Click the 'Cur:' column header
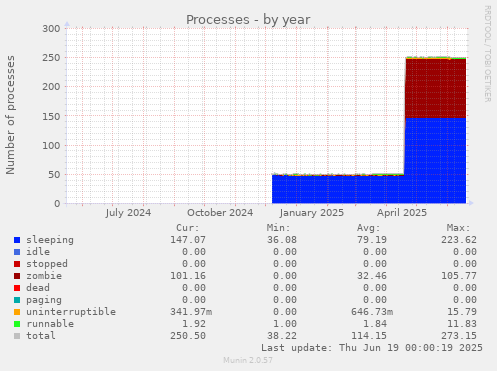This screenshot has width=497, height=371. [x=188, y=228]
